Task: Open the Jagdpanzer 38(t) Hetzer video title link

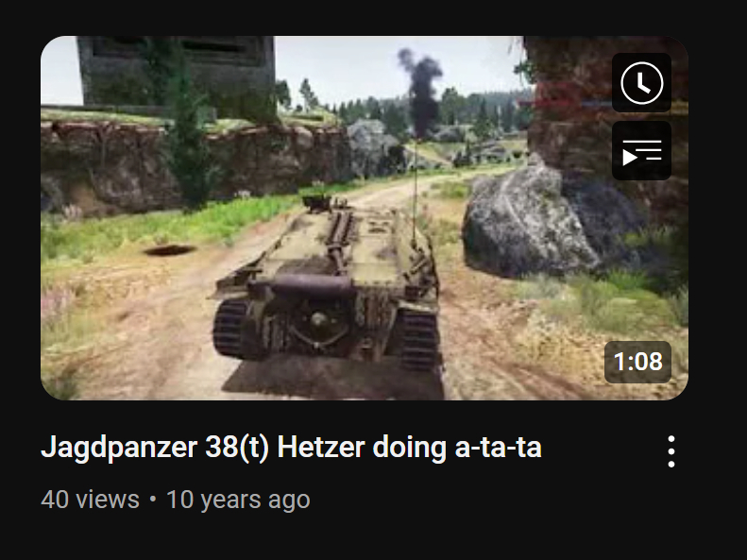Action: pyautogui.click(x=291, y=448)
